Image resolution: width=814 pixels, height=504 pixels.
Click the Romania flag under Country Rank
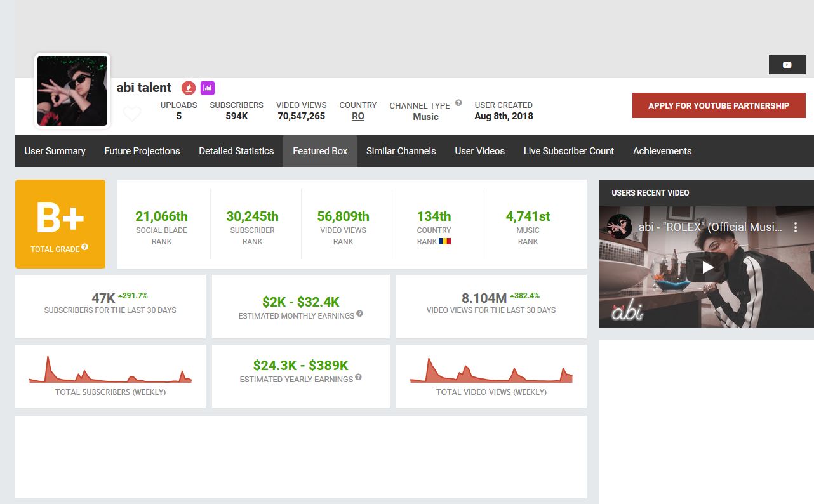tap(444, 241)
